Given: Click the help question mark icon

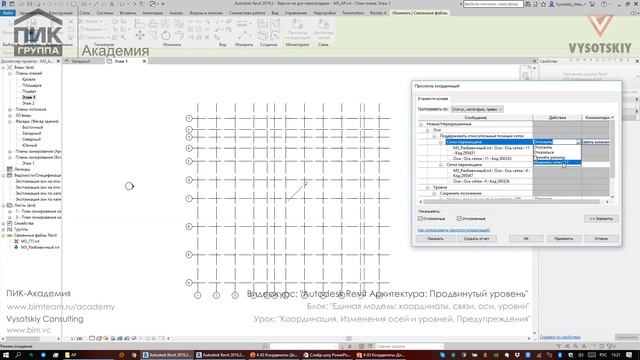Looking at the screenshot, I should (x=604, y=4).
